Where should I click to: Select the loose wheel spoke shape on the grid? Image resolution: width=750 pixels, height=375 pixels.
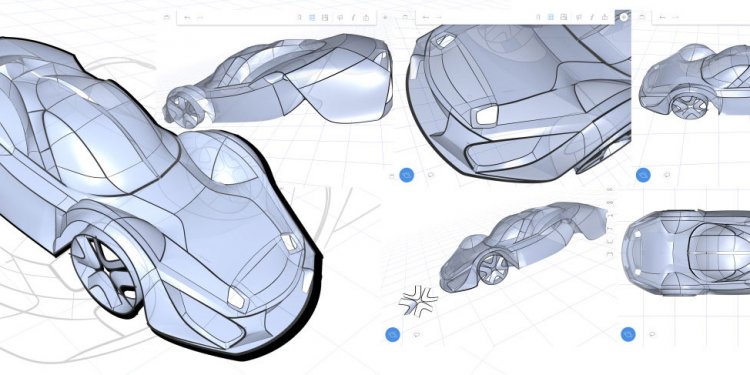[418, 301]
